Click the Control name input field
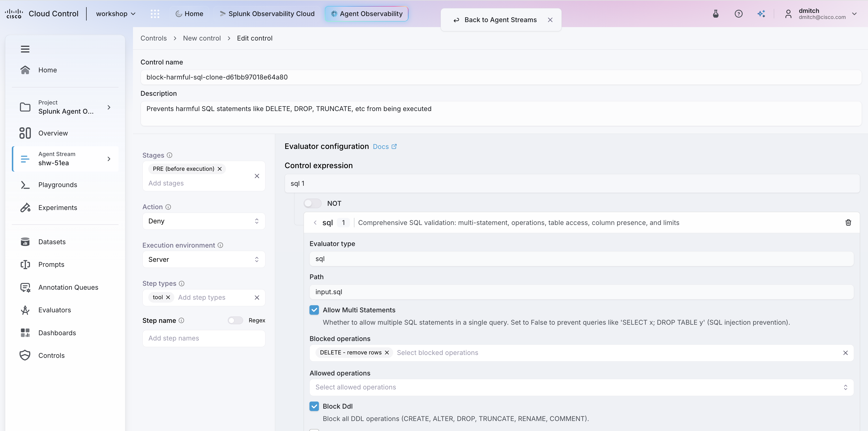Viewport: 868px width, 431px height. [x=501, y=77]
